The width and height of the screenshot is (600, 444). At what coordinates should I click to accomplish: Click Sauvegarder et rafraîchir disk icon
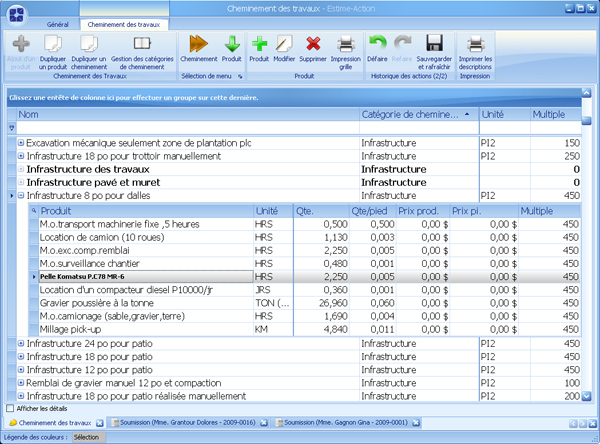[x=434, y=44]
